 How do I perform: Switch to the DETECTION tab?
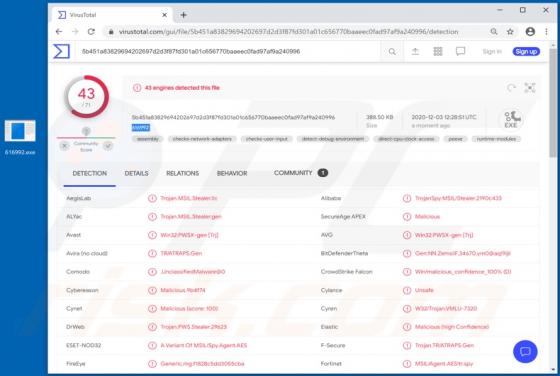(90, 174)
